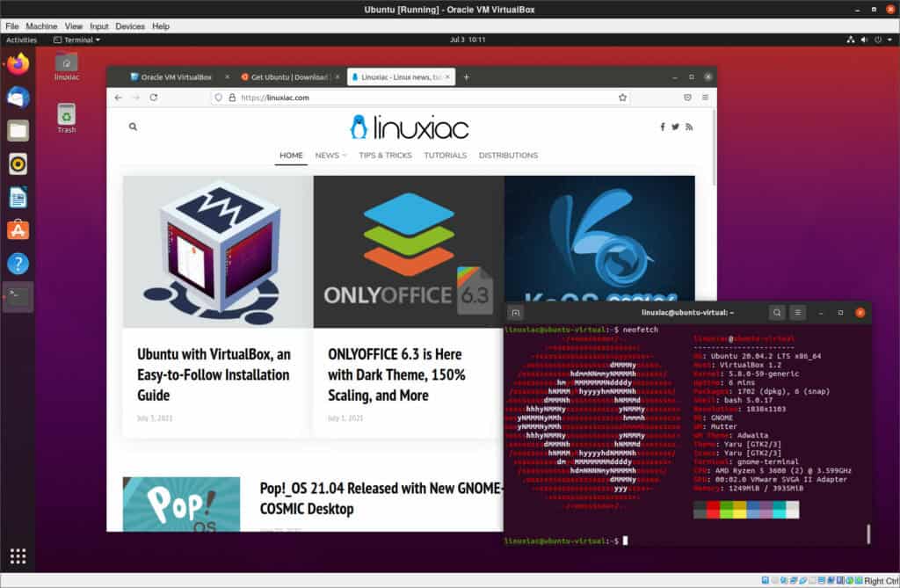Image resolution: width=900 pixels, height=588 pixels.
Task: Open the VirtualBox File menu
Action: tap(12, 26)
